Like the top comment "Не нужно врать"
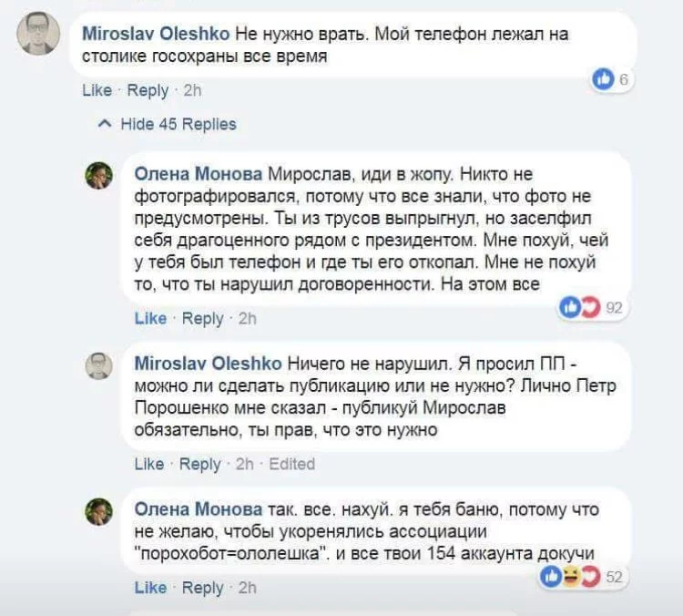Image resolution: width=683 pixels, height=616 pixels. tap(97, 90)
